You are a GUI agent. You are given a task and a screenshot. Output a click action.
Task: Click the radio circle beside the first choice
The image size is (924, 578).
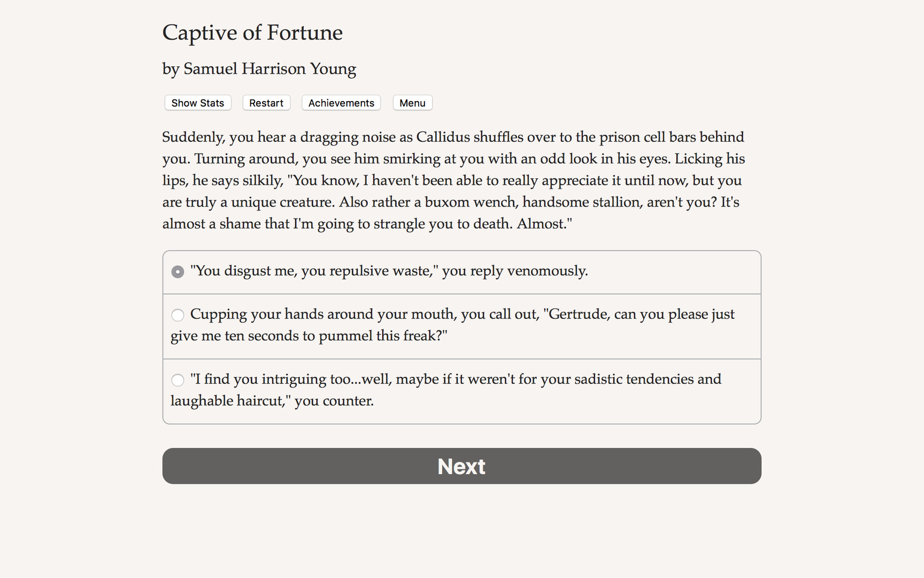[177, 271]
